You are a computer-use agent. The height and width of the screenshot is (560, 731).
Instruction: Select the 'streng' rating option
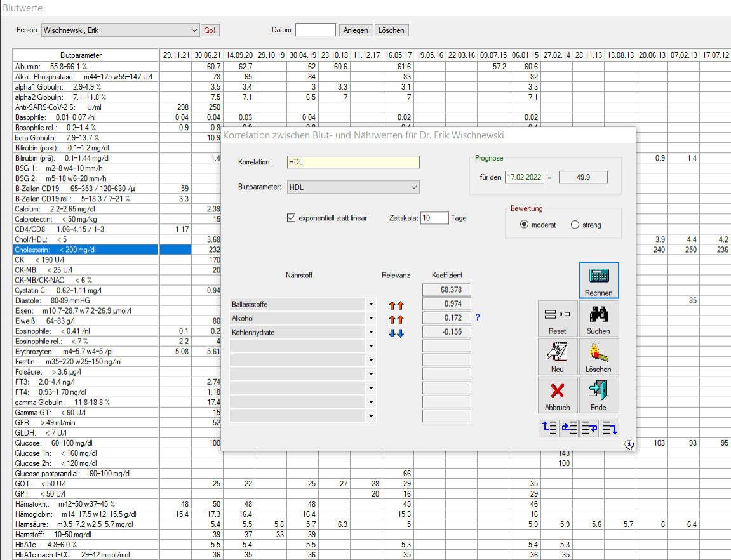575,225
